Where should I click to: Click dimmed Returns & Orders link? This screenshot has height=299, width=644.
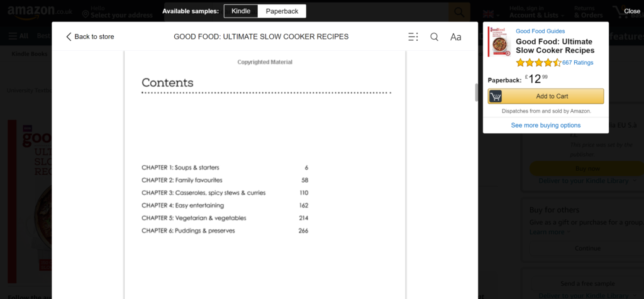(588, 12)
